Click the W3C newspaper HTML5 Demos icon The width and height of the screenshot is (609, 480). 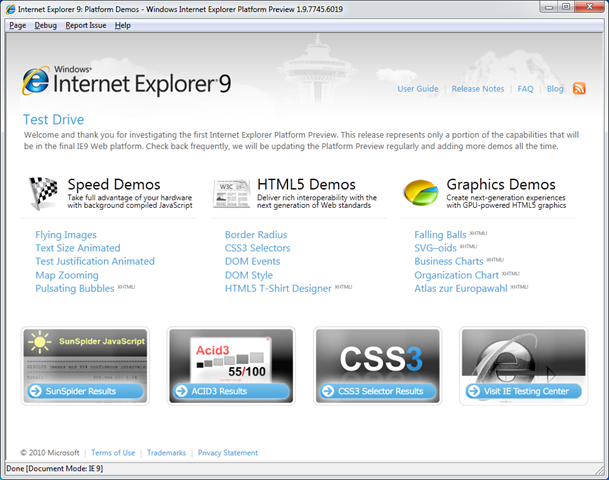point(231,193)
